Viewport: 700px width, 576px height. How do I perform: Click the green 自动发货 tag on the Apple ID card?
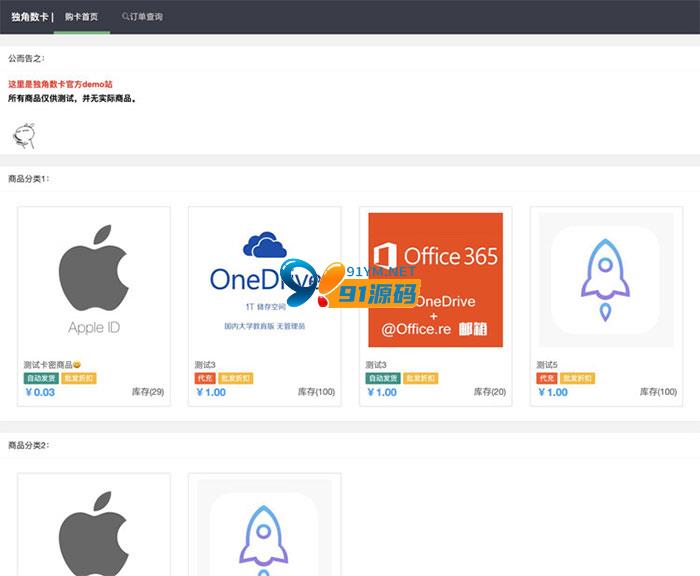41,378
